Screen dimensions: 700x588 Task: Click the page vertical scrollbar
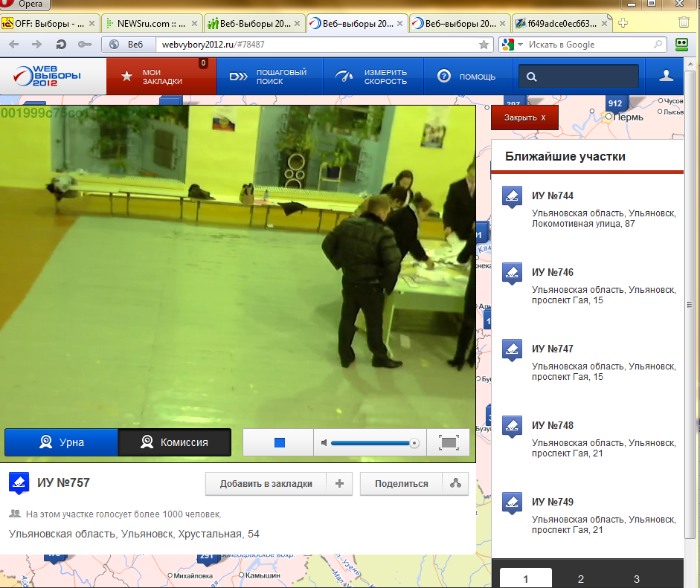(690, 305)
